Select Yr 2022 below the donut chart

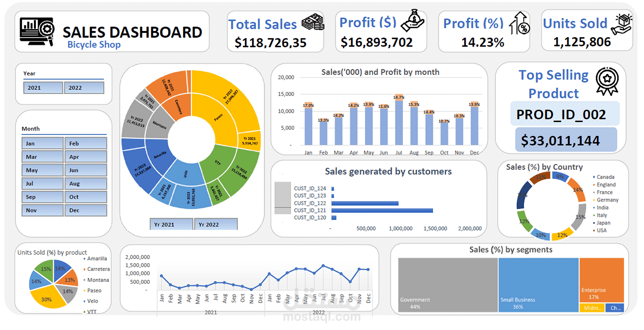(x=216, y=224)
